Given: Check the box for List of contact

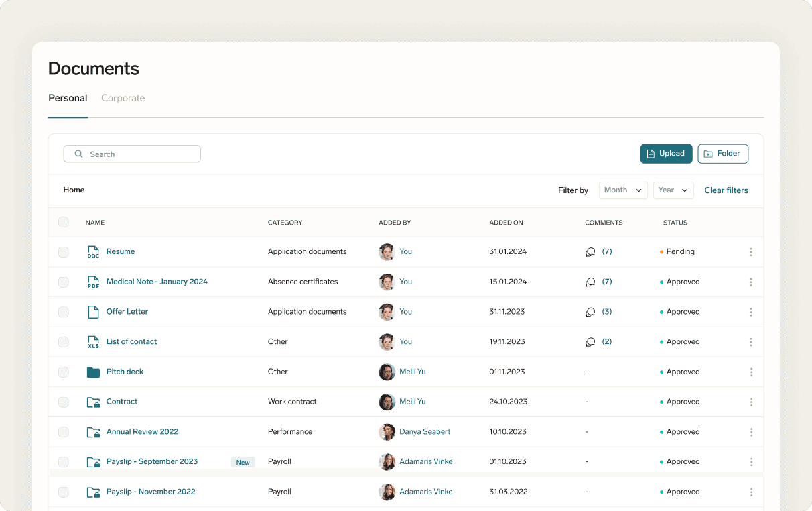Looking at the screenshot, I should pyautogui.click(x=63, y=342).
